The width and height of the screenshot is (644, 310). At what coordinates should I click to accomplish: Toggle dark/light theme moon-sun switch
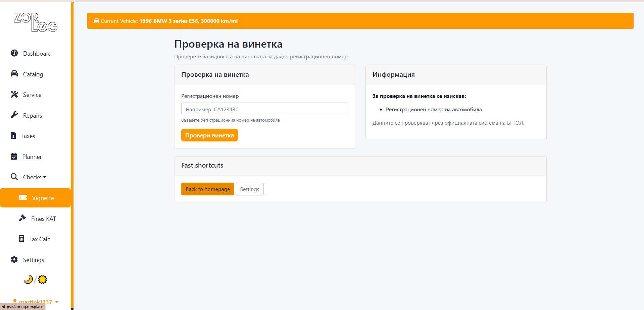tap(35, 280)
